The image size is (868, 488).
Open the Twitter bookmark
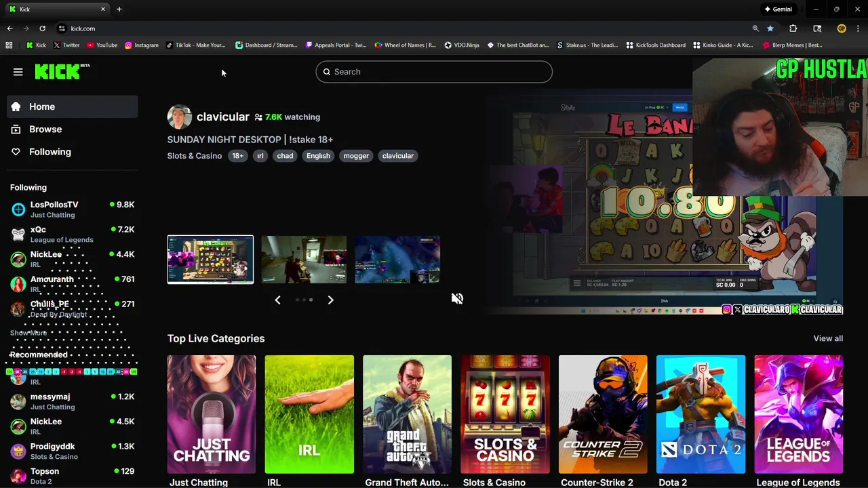(x=66, y=45)
